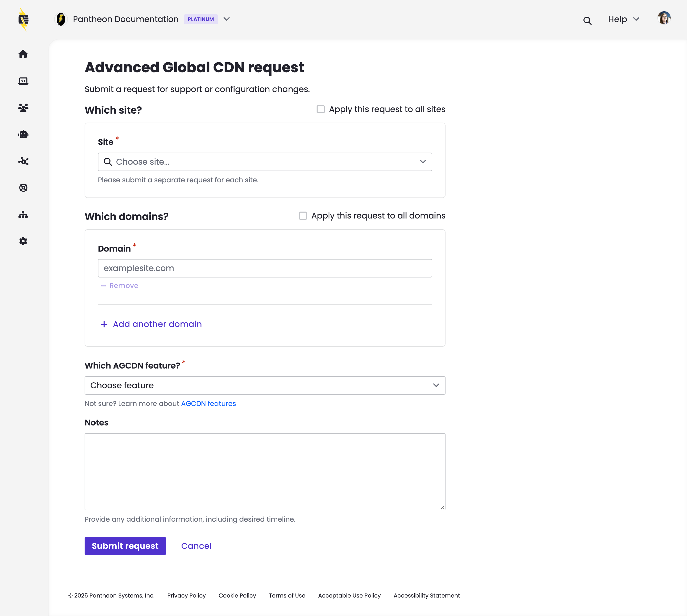Expand the Pantheon Documentation workspace switcher
Image resolution: width=687 pixels, height=616 pixels.
pos(226,19)
